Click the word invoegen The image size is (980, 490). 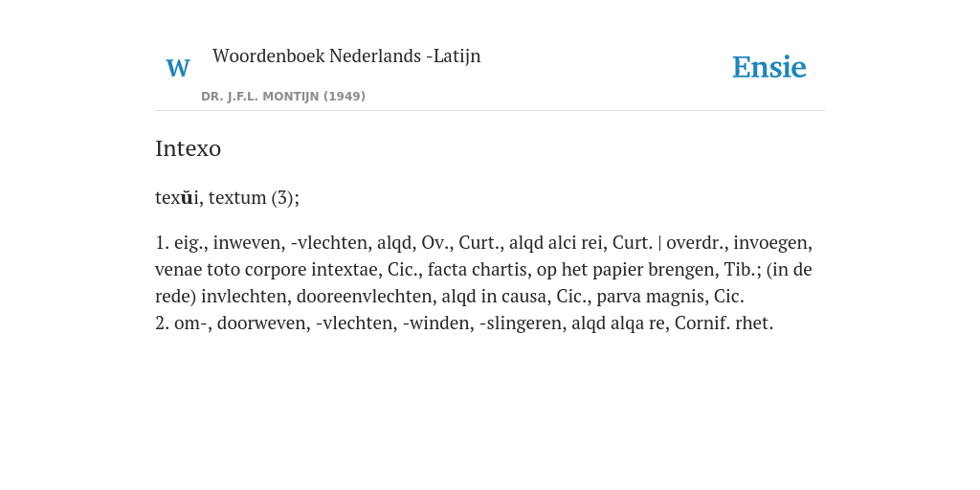tap(772, 242)
